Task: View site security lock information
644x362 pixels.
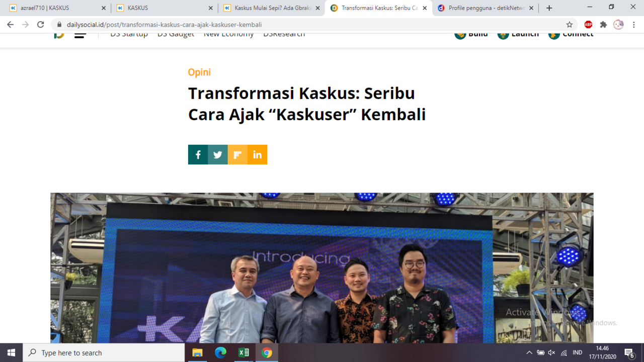Action: point(59,25)
